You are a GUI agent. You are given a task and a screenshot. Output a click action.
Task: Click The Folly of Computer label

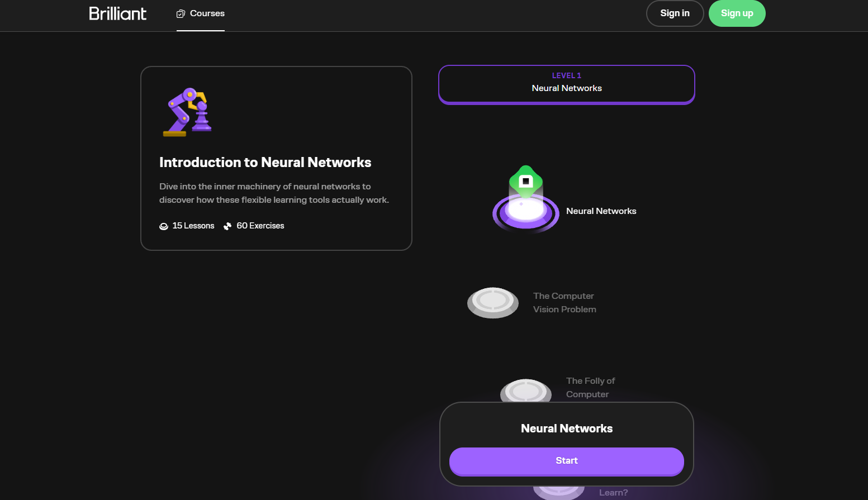coord(590,388)
